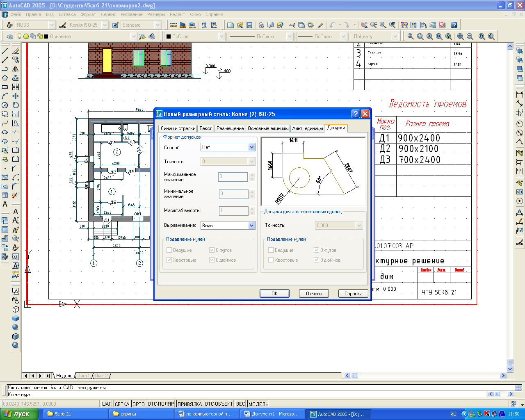
Task: Open the Основной layer dropdown
Action: (x=134, y=37)
